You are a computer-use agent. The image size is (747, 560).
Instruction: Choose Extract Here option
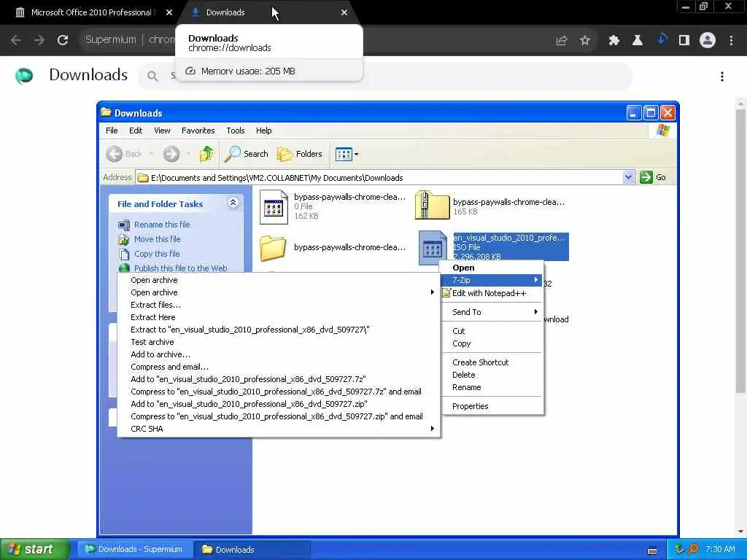(x=279, y=317)
